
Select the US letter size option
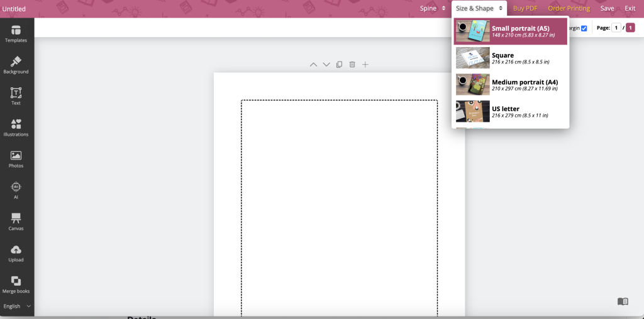click(511, 112)
